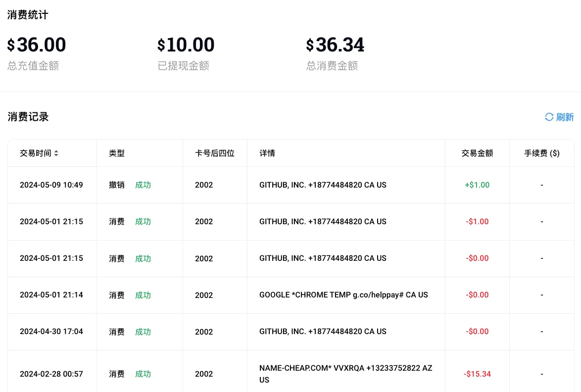The image size is (581, 392).
Task: Click the 卡号后四位 column header
Action: pyautogui.click(x=215, y=153)
